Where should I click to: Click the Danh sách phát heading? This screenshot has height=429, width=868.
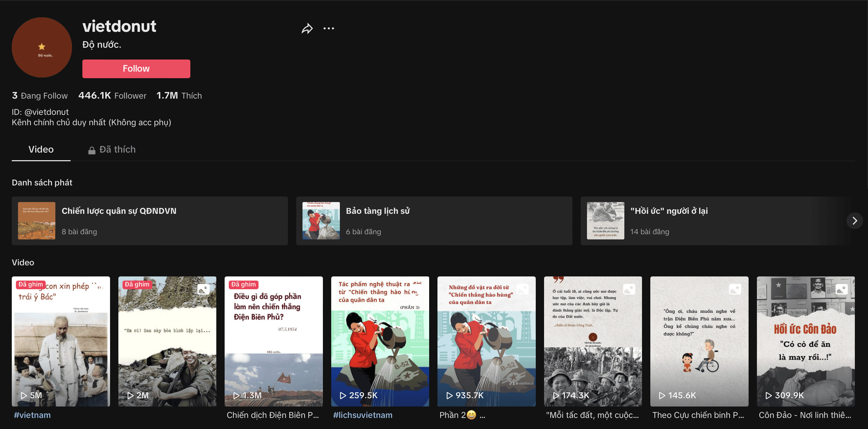42,183
